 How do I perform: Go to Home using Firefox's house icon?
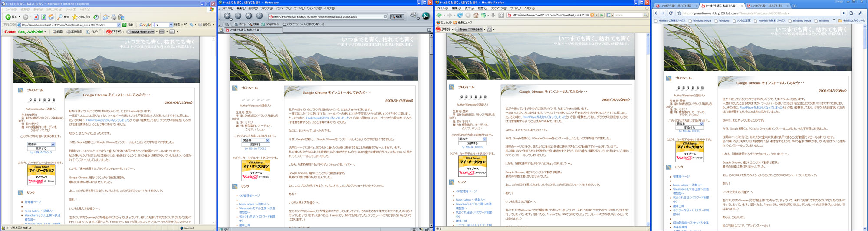(476, 15)
